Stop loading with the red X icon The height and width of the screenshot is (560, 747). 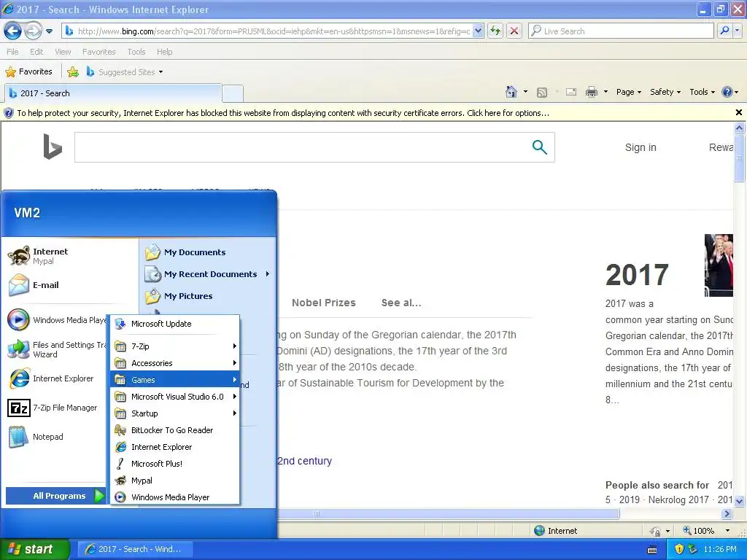coord(514,31)
